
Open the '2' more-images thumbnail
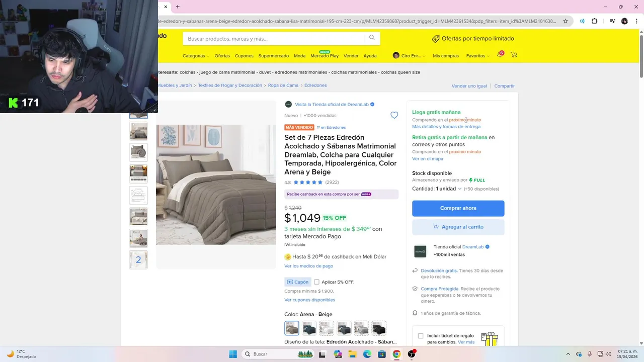[x=138, y=260]
